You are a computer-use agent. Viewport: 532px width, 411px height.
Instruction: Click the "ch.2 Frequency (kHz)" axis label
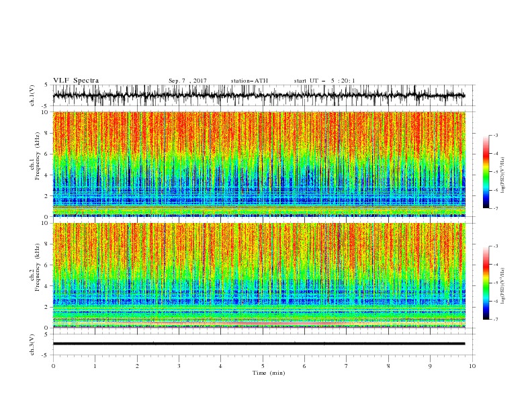coord(35,267)
